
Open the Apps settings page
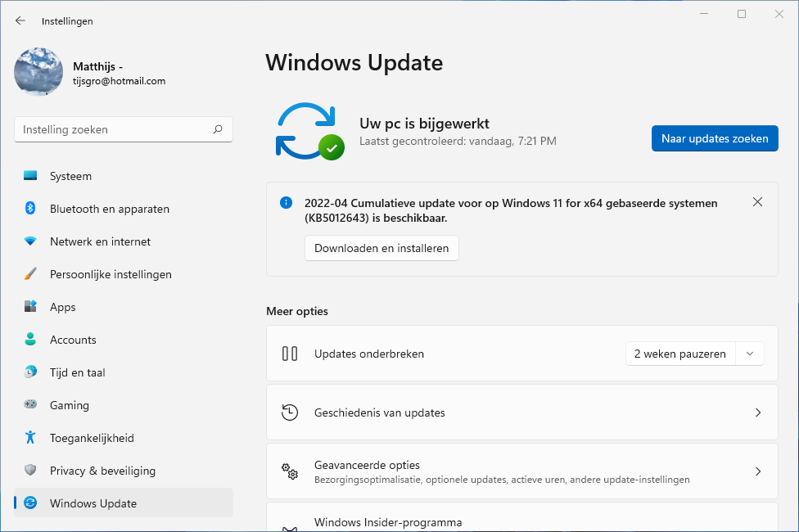pyautogui.click(x=62, y=307)
